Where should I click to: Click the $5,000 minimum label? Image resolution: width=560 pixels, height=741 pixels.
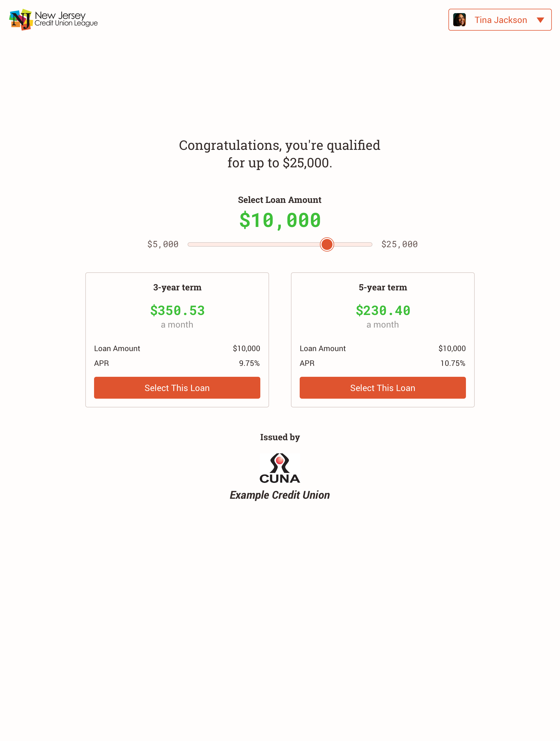click(163, 244)
